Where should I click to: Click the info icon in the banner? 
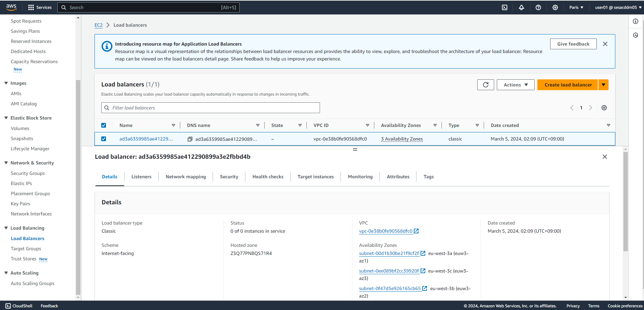click(107, 46)
